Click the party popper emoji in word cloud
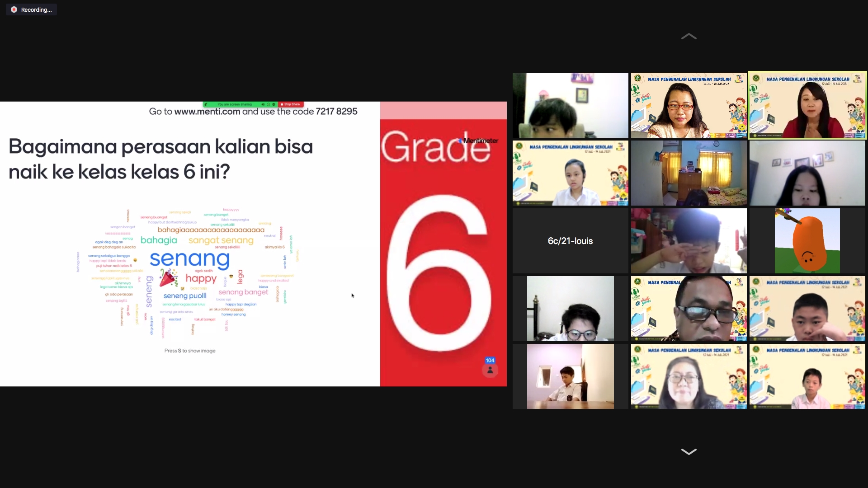This screenshot has width=868, height=488. coord(169,278)
